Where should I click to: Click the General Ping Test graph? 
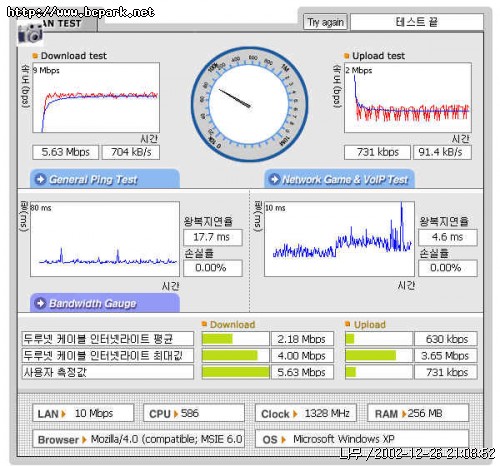tap(105, 239)
